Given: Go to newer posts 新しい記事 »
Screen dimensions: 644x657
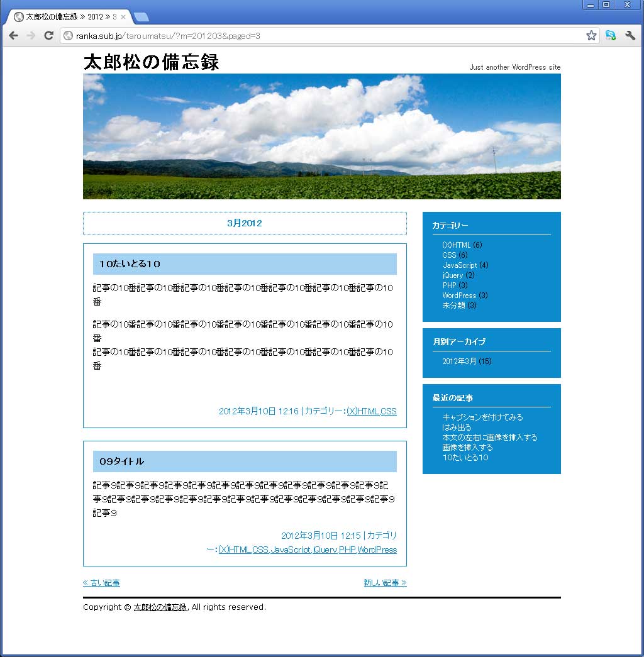Looking at the screenshot, I should [385, 582].
